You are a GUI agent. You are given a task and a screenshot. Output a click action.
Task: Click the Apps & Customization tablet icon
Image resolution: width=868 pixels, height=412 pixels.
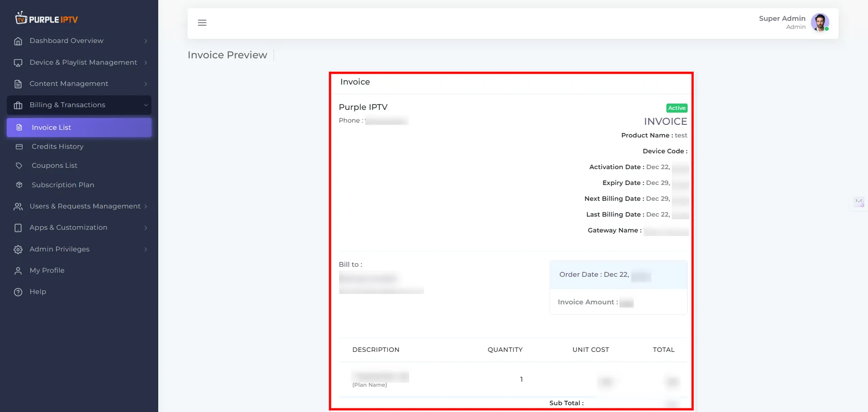[x=18, y=228]
